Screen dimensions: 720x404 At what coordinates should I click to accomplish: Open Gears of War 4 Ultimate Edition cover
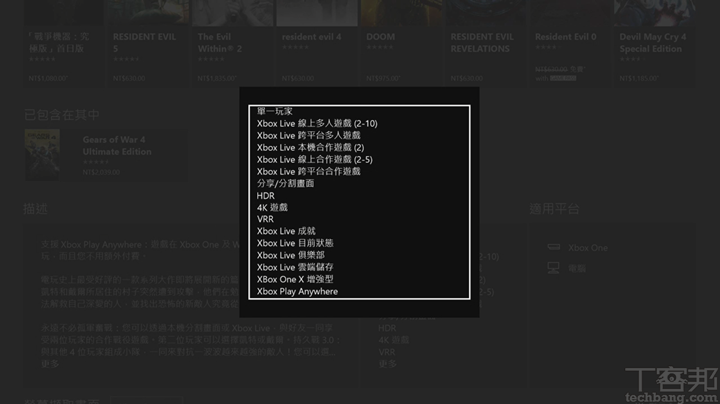pos(42,154)
